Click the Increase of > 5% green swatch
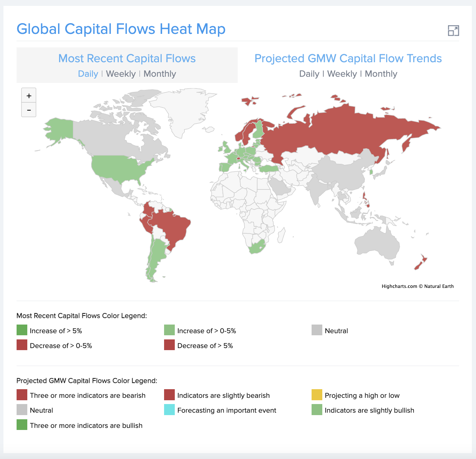 click(21, 330)
